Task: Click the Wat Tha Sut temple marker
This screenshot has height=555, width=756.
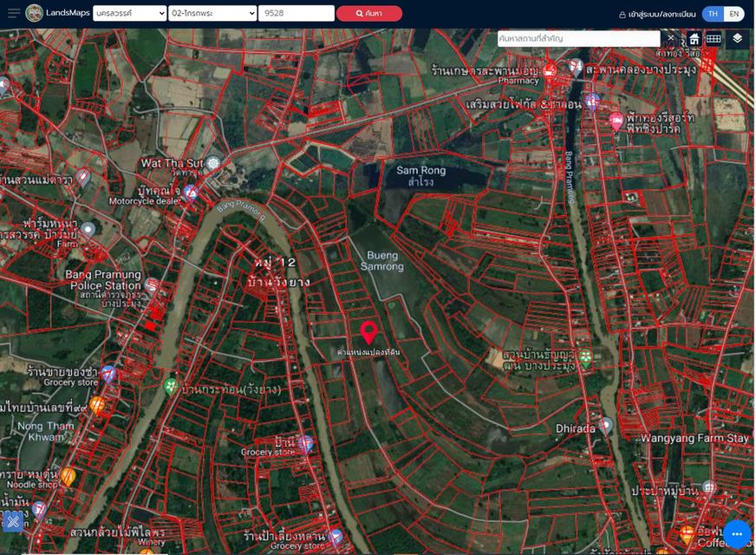Action: tap(212, 163)
